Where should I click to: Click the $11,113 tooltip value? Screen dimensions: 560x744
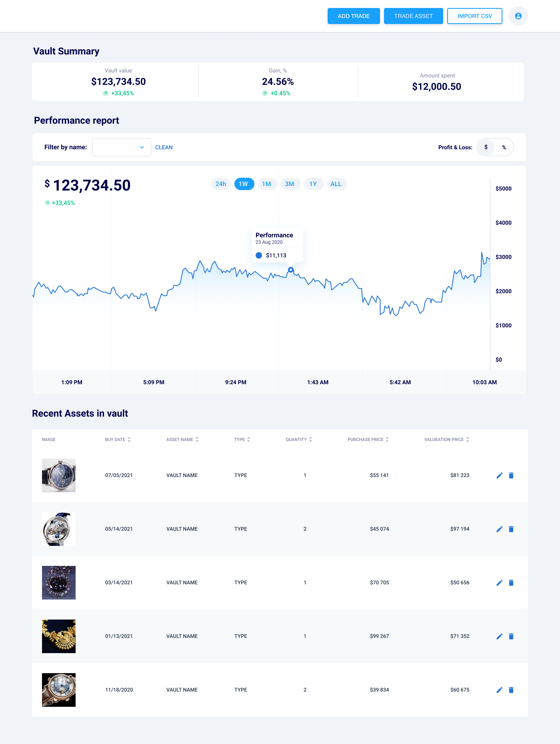tap(276, 255)
